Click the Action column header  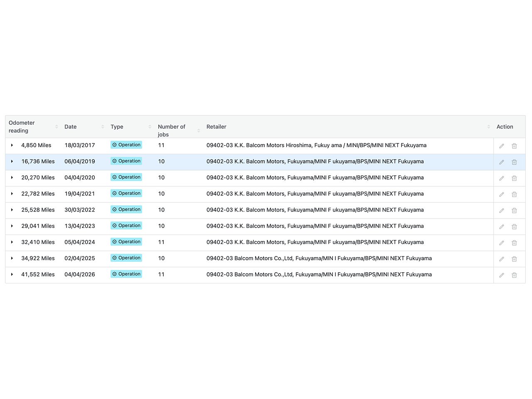coord(505,127)
